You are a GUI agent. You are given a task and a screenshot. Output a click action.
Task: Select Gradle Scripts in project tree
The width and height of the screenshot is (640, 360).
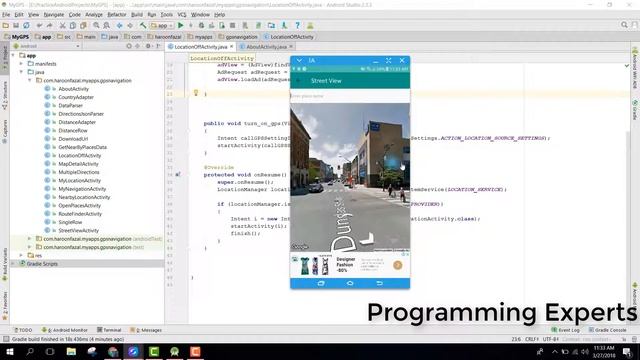(42, 264)
